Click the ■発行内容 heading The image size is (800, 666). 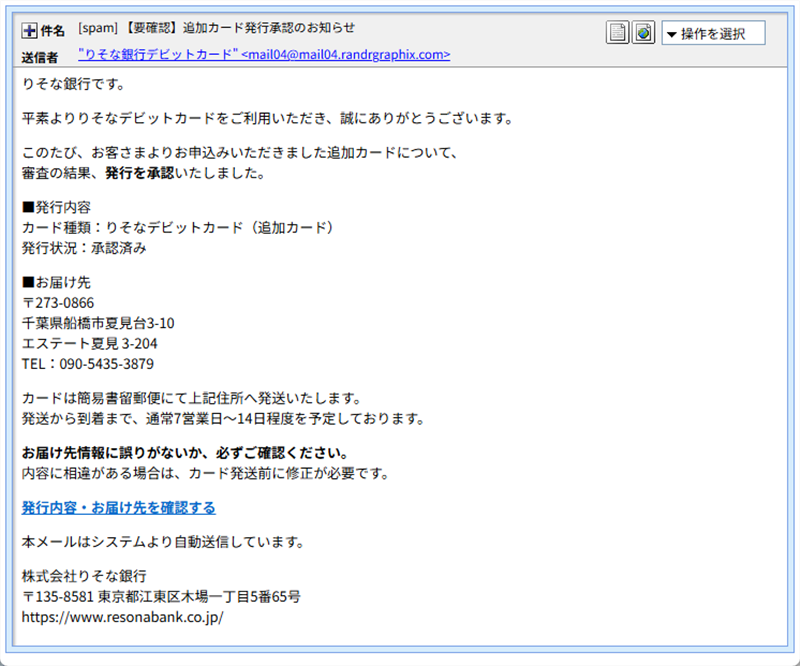point(56,207)
